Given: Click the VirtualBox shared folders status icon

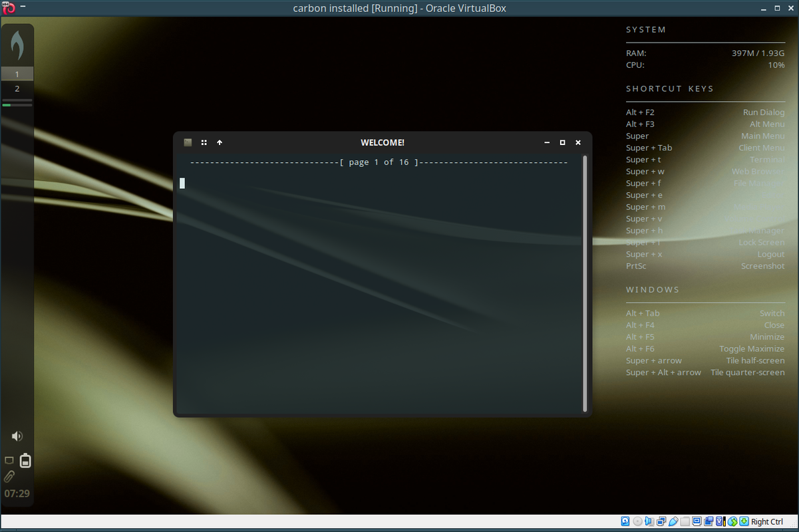Looking at the screenshot, I should coord(685,521).
